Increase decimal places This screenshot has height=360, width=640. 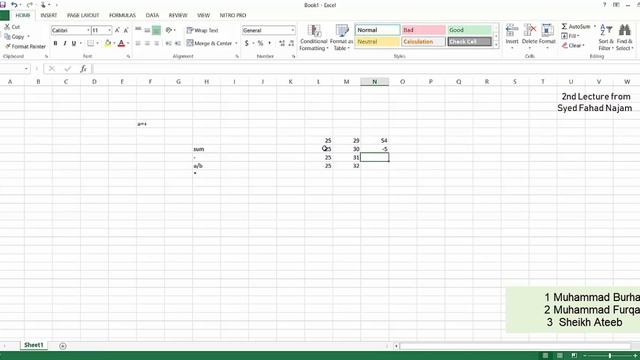[282, 43]
